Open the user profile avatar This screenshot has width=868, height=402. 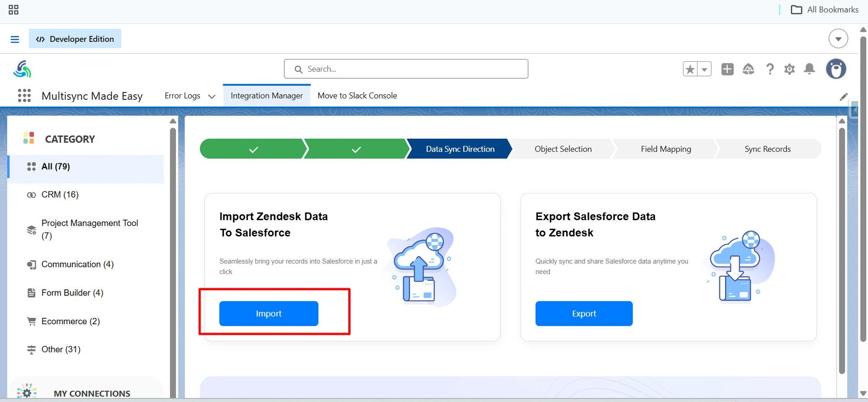(x=836, y=69)
